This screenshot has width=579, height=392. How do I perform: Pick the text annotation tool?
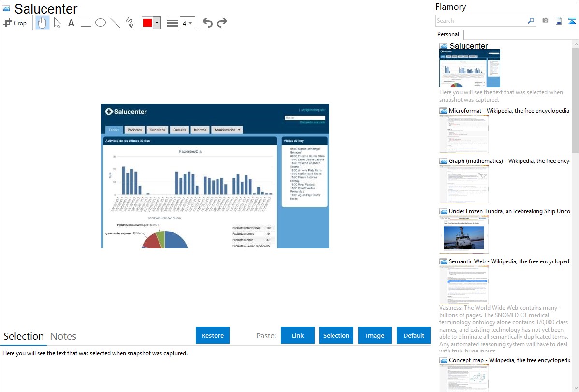point(71,23)
